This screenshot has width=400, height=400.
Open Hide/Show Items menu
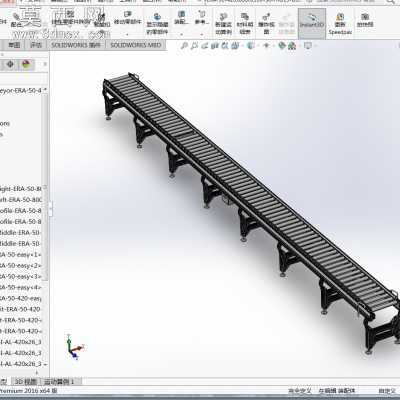(266, 46)
